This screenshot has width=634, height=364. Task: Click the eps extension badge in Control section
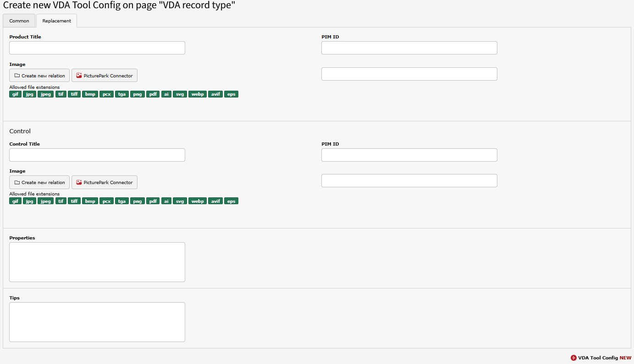(x=231, y=201)
